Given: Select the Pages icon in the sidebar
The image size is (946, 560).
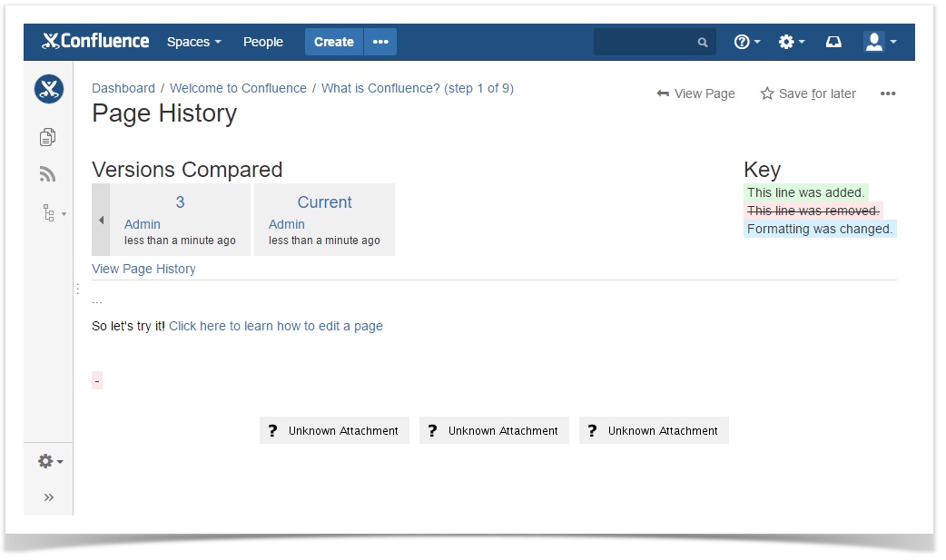Looking at the screenshot, I should [47, 136].
